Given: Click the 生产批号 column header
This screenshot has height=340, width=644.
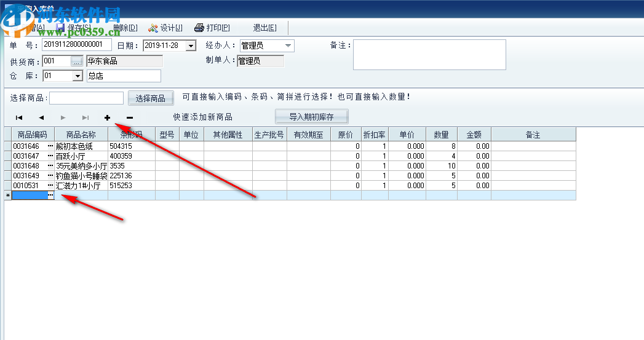Looking at the screenshot, I should (269, 135).
